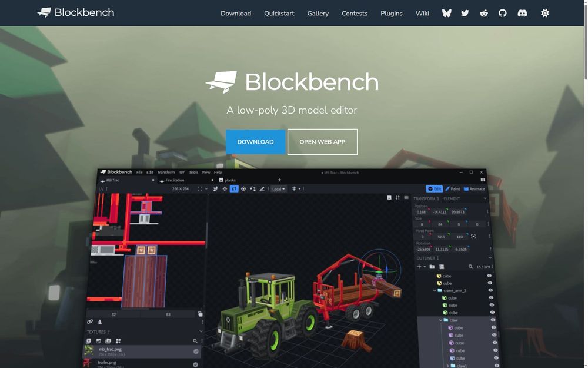Toggle visibility eye for crane_arm_2
This screenshot has height=368, width=588.
[x=490, y=290]
